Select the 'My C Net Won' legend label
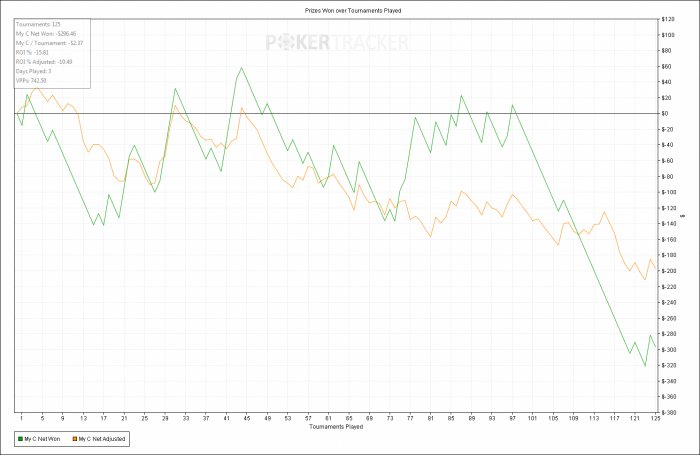The height and width of the screenshot is (455, 700). click(42, 439)
